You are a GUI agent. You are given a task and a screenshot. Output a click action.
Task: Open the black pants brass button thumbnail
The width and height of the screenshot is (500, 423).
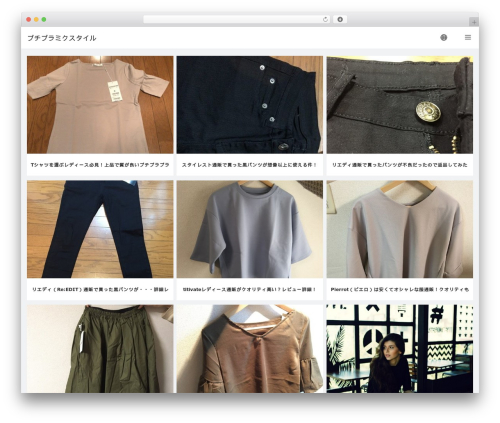pos(400,105)
